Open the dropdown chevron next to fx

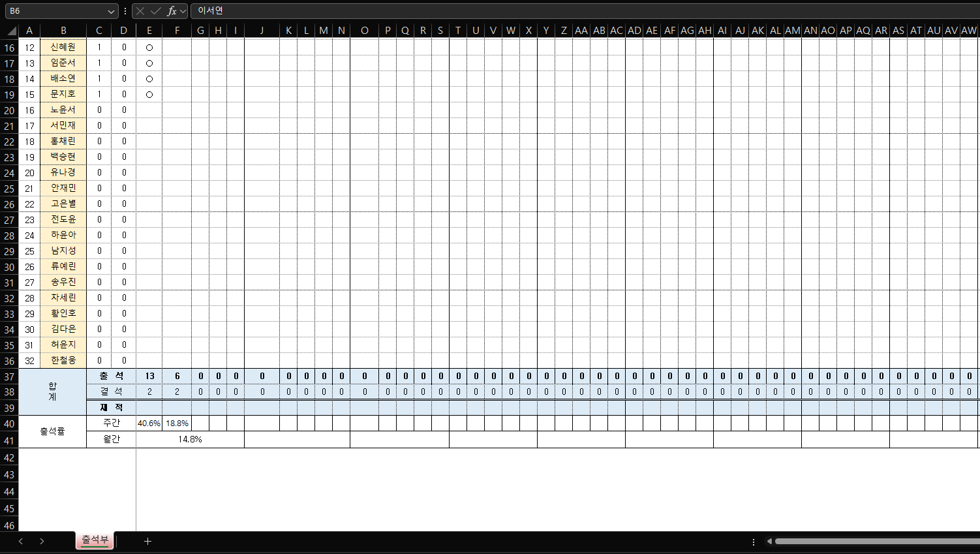point(183,11)
